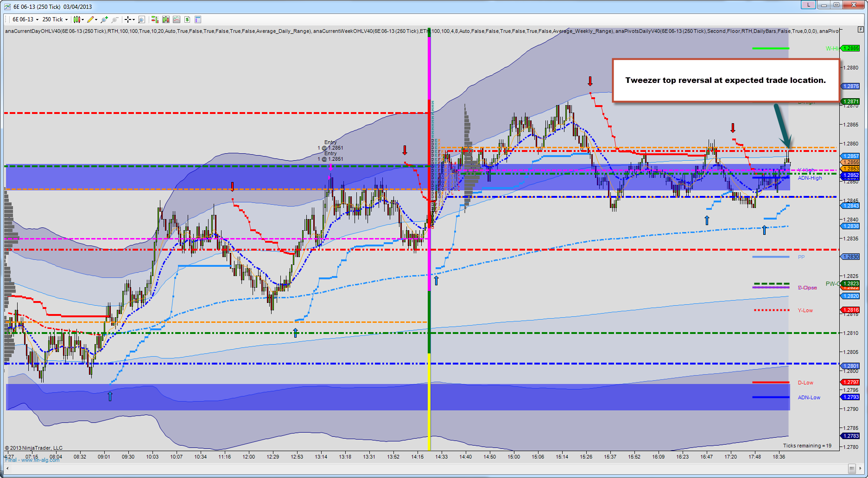Click the horizontal scrollbar thumb

[851, 468]
